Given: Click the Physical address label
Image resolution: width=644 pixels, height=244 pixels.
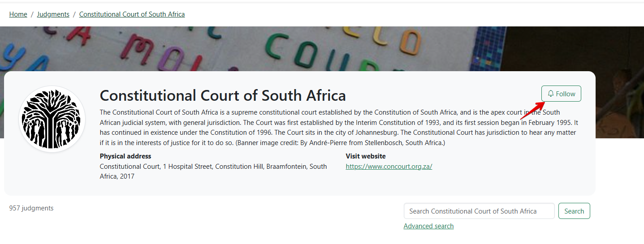Looking at the screenshot, I should pyautogui.click(x=125, y=156).
